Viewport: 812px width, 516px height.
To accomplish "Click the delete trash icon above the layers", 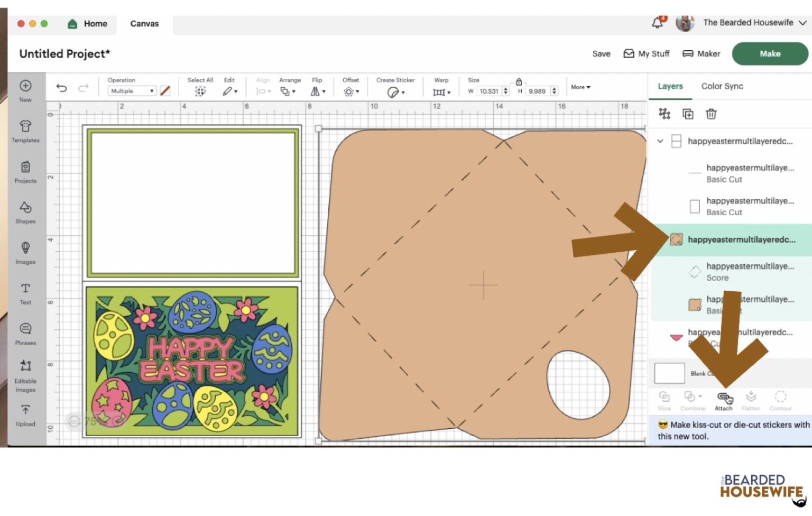I will [x=711, y=114].
